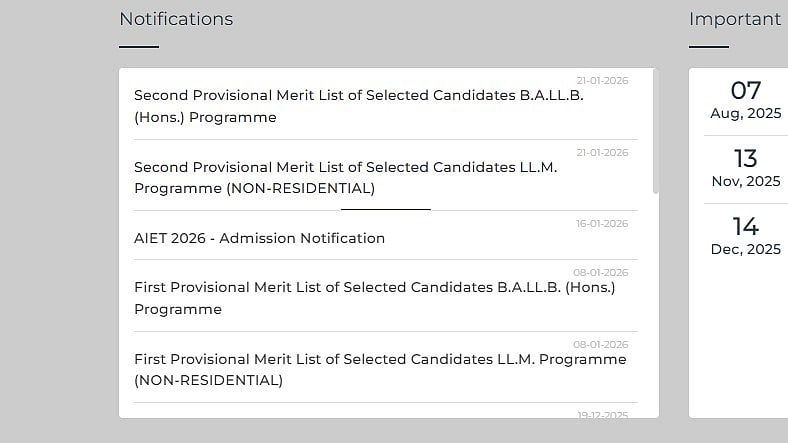The image size is (788, 443).
Task: Open First Provisional Merit List B.A.LL.B. (Hons.) notification
Action: [x=374, y=298]
